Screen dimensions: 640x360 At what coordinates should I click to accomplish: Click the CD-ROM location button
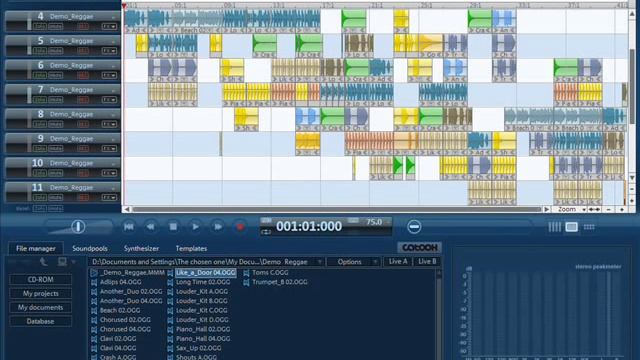[40, 280]
